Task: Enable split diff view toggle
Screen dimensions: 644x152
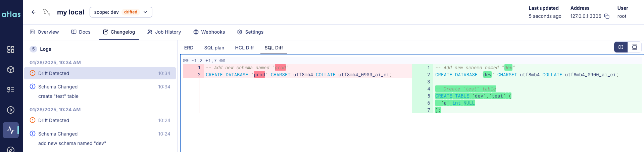Action: tap(621, 47)
